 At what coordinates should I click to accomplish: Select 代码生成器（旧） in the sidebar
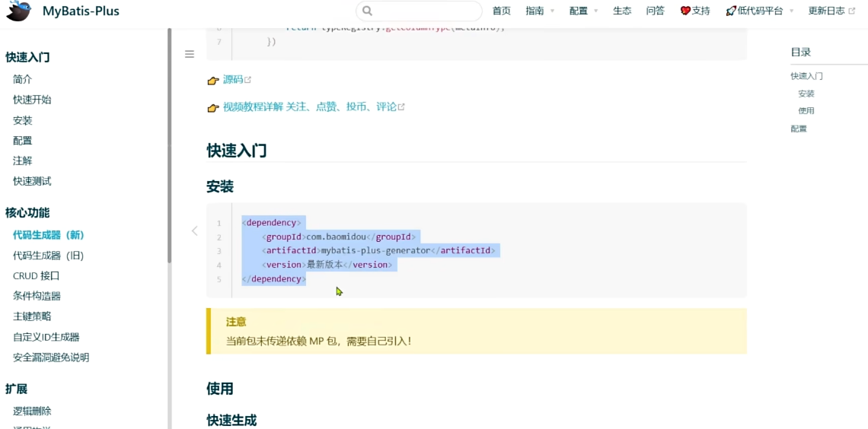tap(49, 256)
